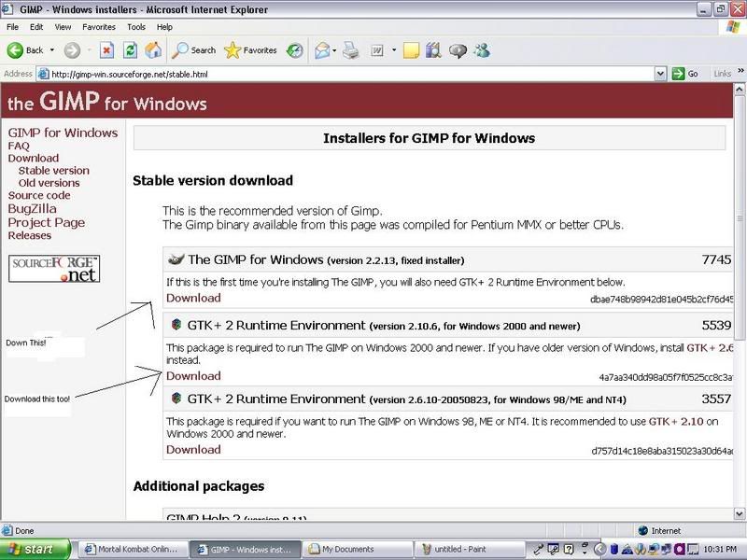747x560 pixels.
Task: Open the Research books icon
Action: [433, 50]
